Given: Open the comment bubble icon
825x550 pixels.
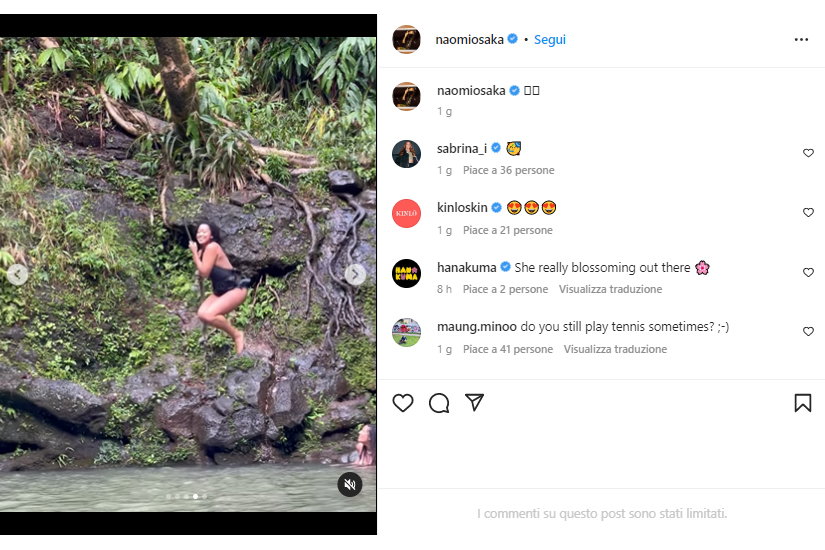Looking at the screenshot, I should pos(439,403).
